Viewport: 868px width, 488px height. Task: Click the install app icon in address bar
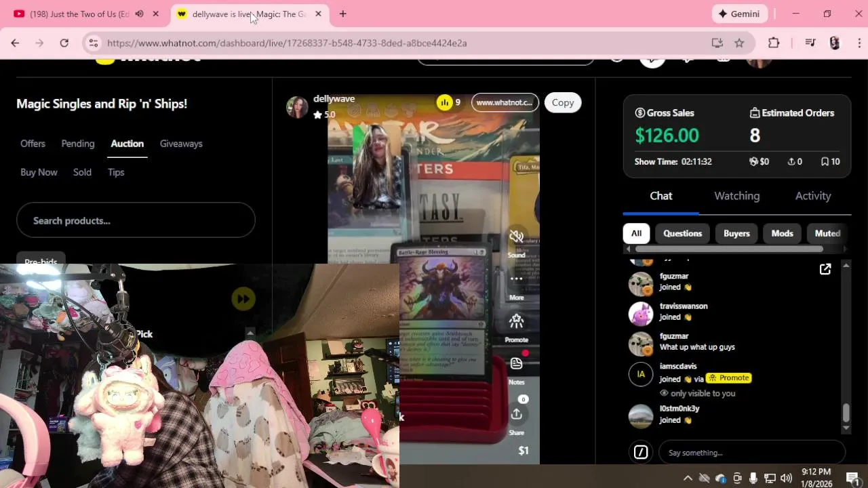tap(717, 43)
